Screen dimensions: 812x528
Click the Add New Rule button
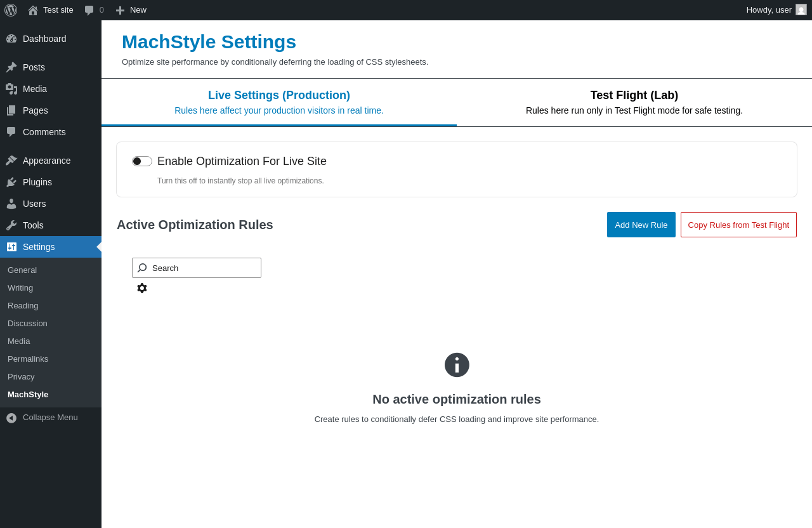641,225
